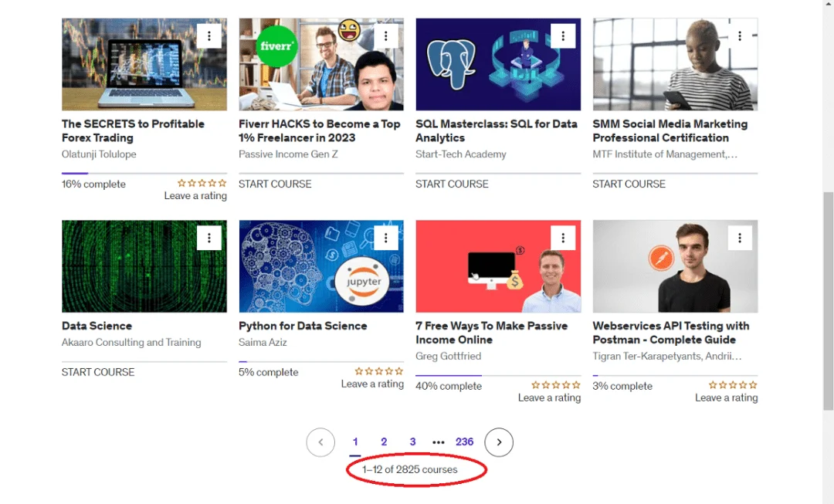Open Data Science course title
The width and height of the screenshot is (834, 504).
[97, 326]
